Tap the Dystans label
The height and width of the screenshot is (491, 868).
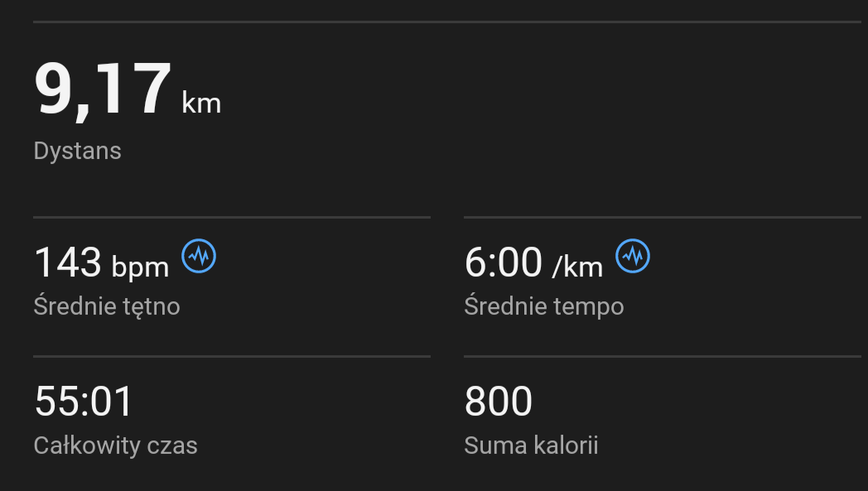tap(77, 151)
